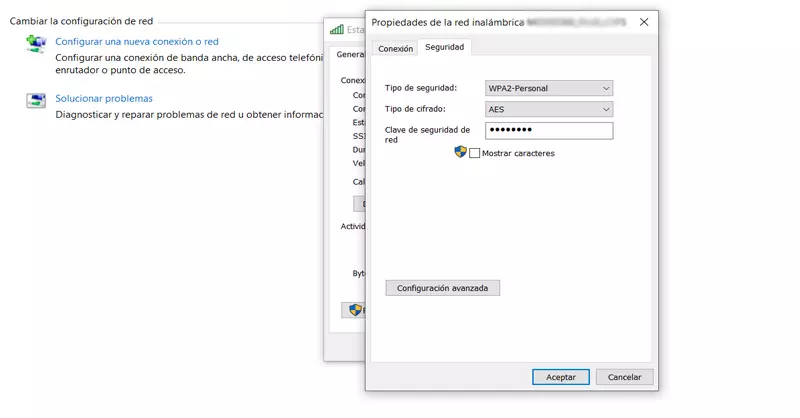Click the Propiedades de la red inalámbrica title
Screen dimensions: 800x418
pyautogui.click(x=447, y=22)
